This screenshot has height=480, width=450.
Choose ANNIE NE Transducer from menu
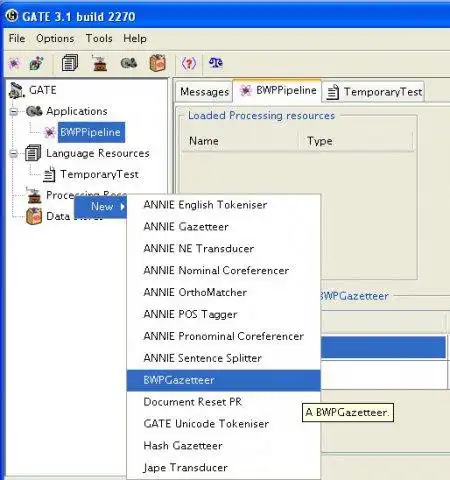(223, 249)
